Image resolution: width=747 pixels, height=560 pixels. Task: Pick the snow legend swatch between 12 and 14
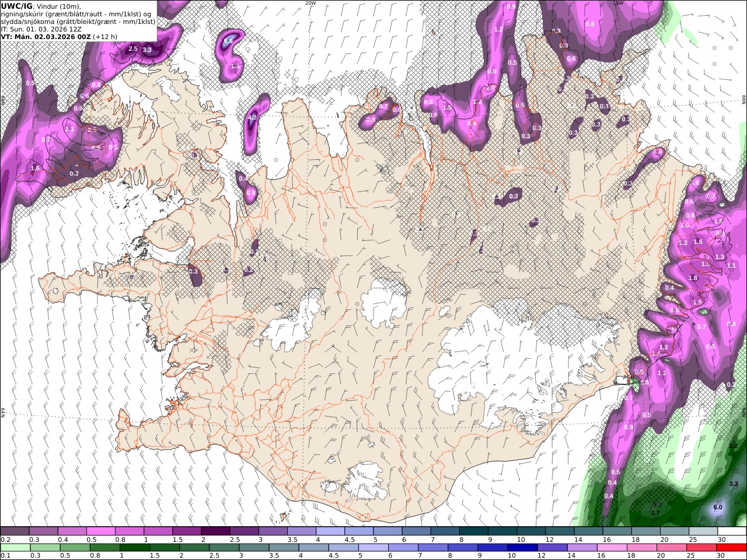pos(558,531)
